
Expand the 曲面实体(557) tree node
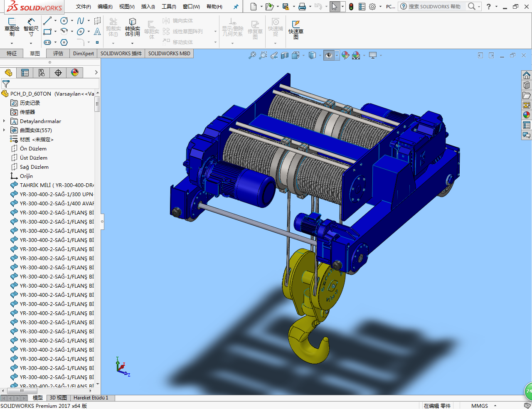coord(4,131)
